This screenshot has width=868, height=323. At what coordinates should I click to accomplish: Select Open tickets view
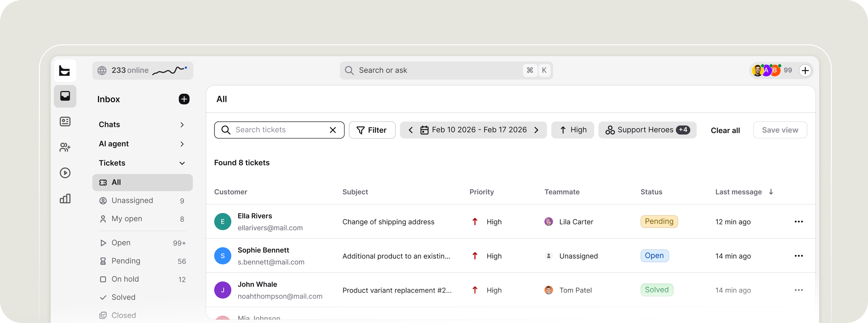(143, 243)
